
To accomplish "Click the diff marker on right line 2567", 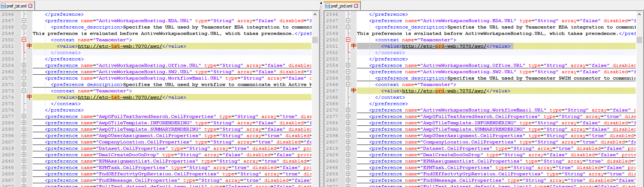I will [x=354, y=90].
